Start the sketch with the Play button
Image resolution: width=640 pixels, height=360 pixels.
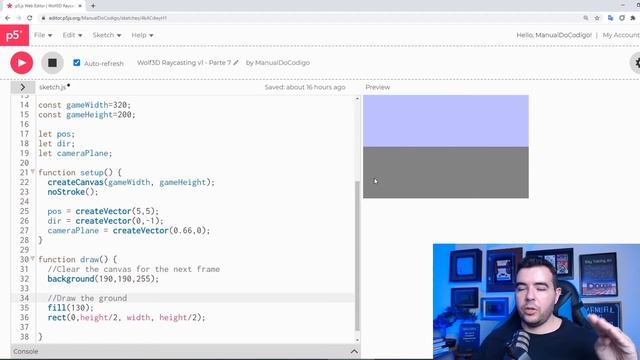coord(22,63)
